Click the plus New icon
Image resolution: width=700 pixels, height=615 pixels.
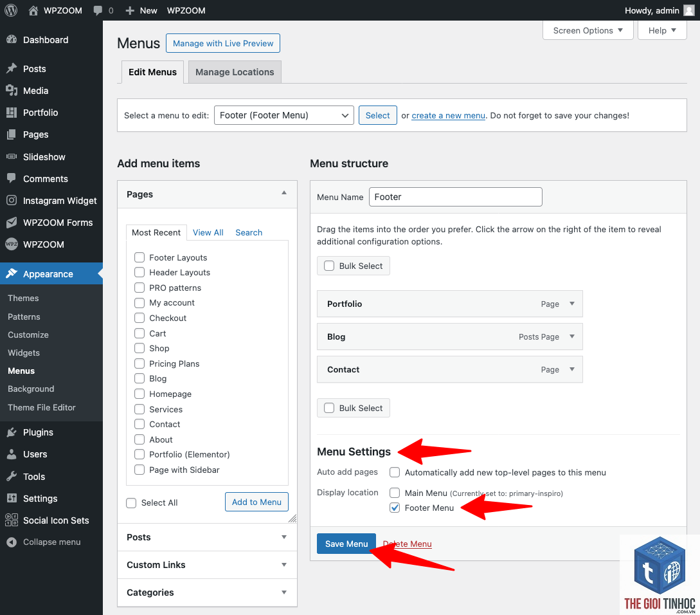click(130, 10)
